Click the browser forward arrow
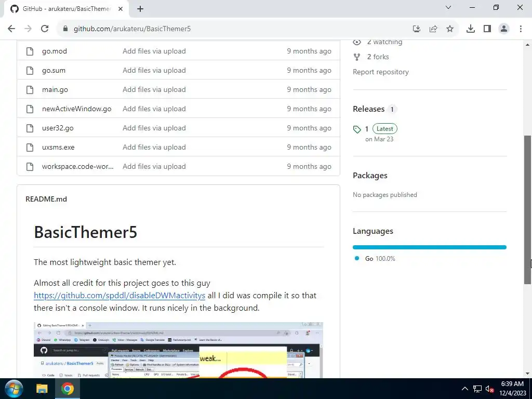 point(28,29)
